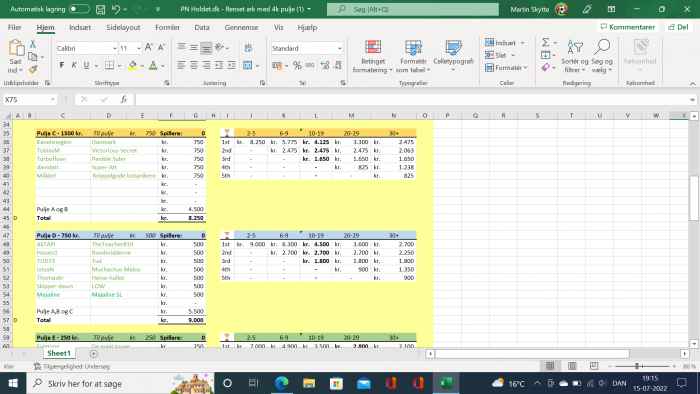The width and height of the screenshot is (700, 394).
Task: Align text left
Action: 181,66
